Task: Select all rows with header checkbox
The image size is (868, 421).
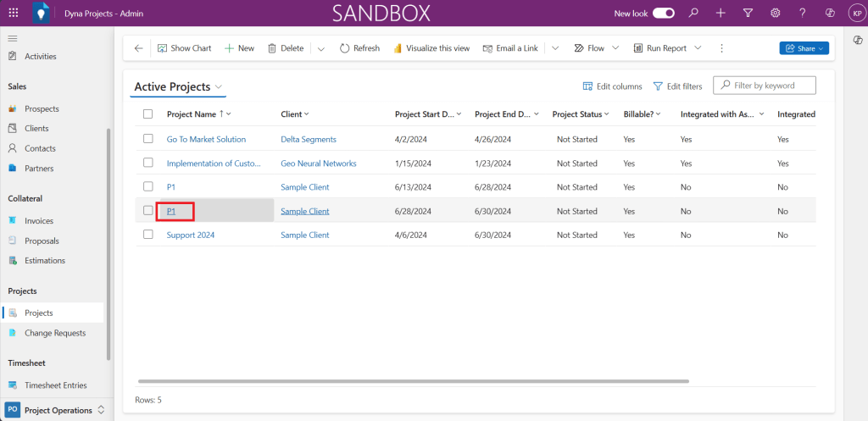Action: pyautogui.click(x=148, y=114)
